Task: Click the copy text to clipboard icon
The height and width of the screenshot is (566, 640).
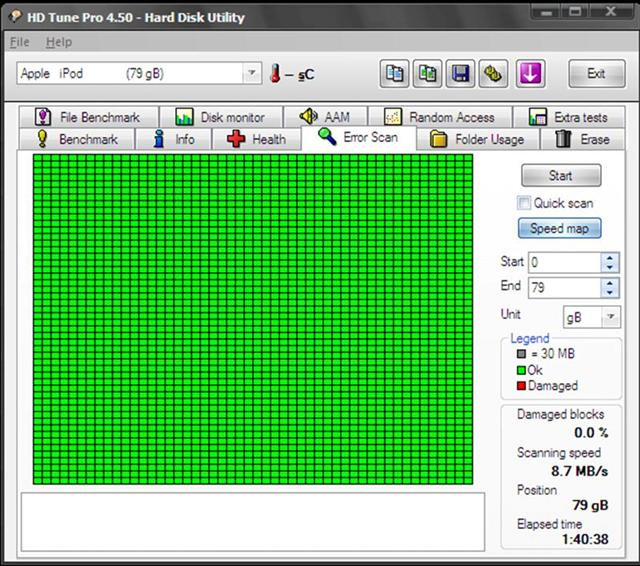Action: 395,74
